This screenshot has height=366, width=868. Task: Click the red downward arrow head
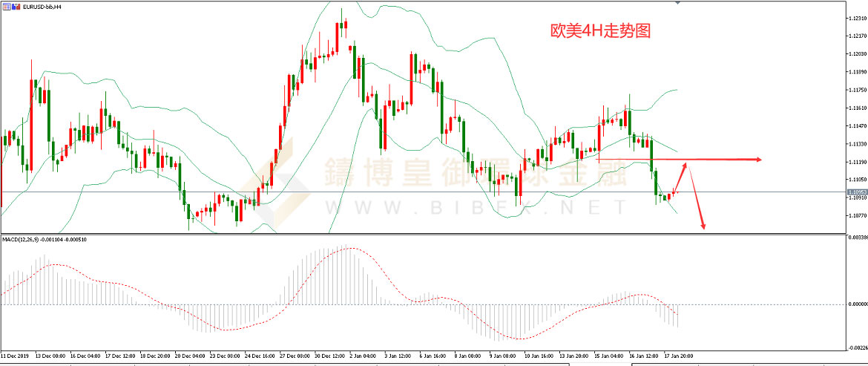click(x=703, y=226)
